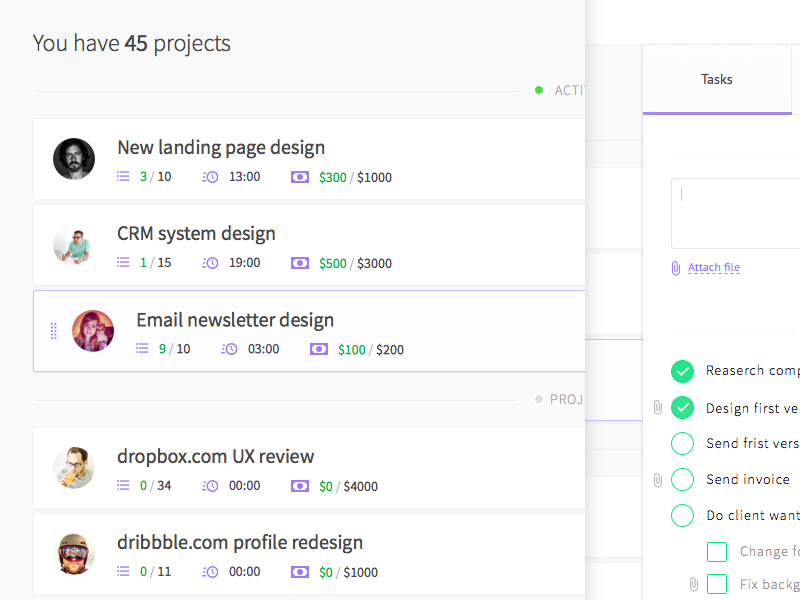Click drag handle on Email newsletter design card
The width and height of the screenshot is (800, 600).
(x=54, y=331)
